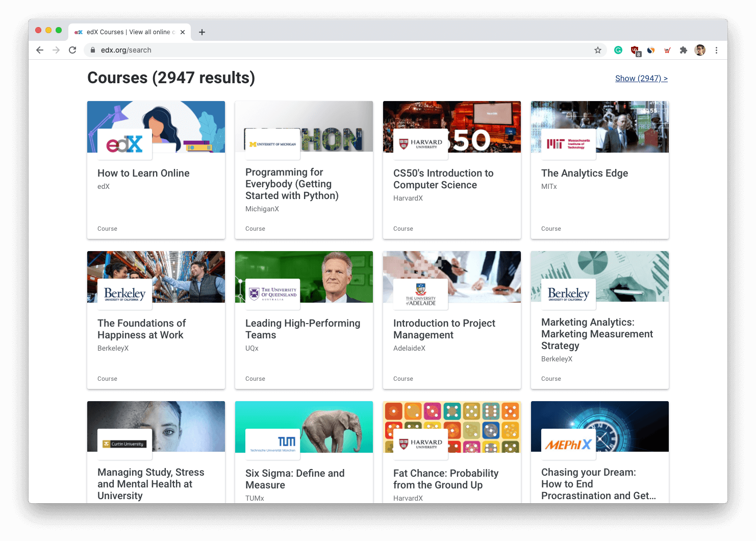This screenshot has width=756, height=541.
Task: Click the MEPhIX logo badge
Action: point(568,444)
